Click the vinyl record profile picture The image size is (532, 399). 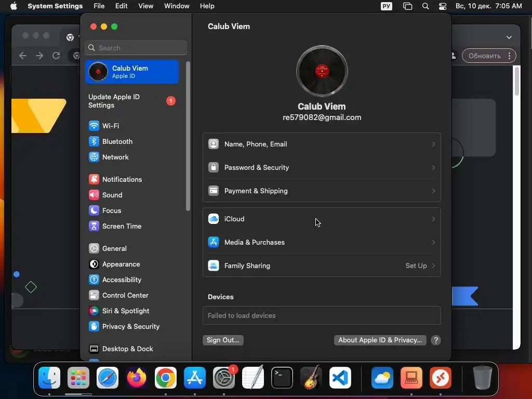coord(322,71)
